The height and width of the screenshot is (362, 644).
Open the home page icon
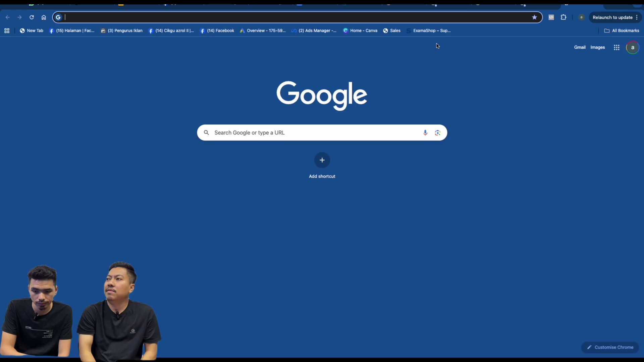tap(44, 17)
